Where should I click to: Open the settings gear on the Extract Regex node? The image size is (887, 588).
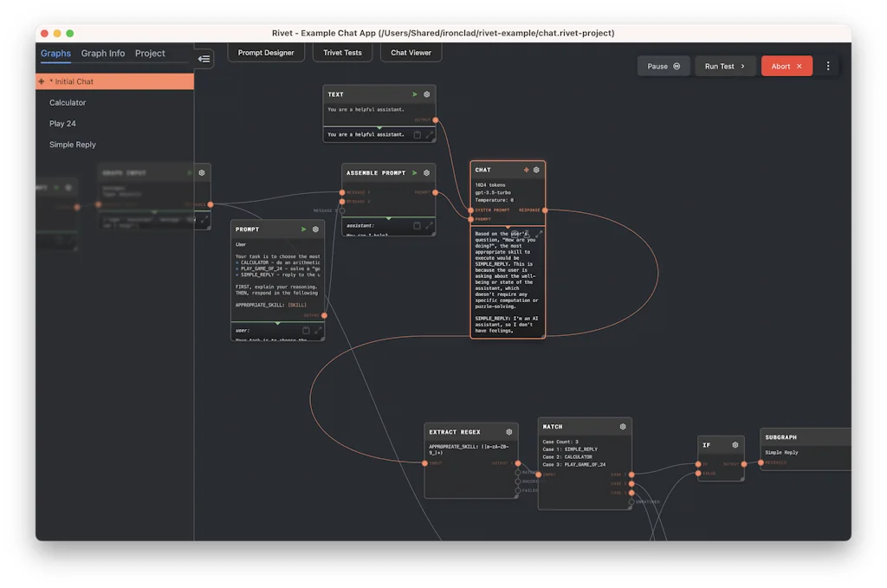(508, 431)
